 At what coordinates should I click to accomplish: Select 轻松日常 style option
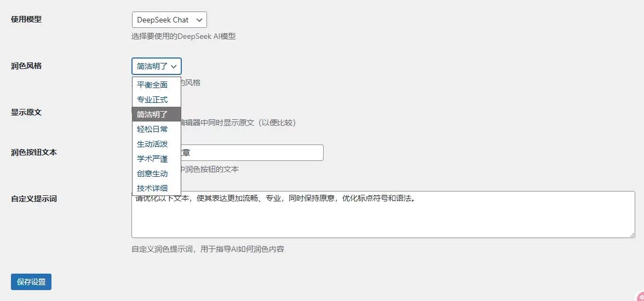pos(156,129)
